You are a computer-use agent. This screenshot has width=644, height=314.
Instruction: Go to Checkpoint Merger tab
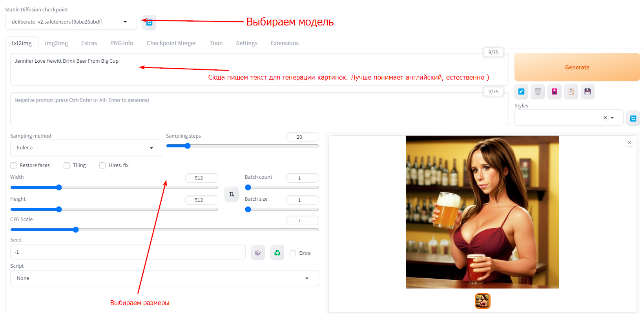pos(171,43)
